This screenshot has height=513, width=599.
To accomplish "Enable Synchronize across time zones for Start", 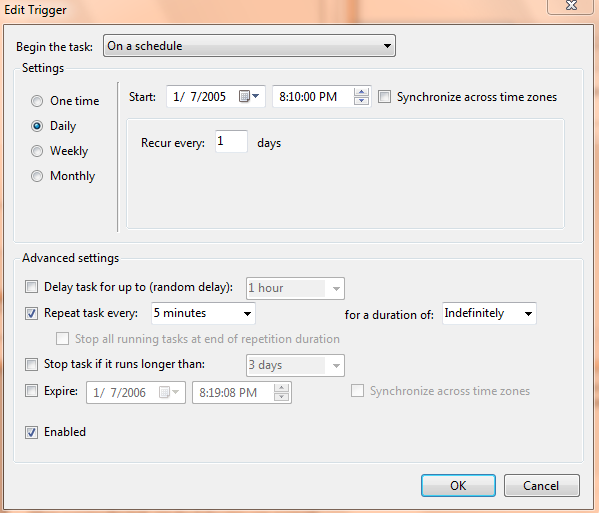I will point(384,97).
